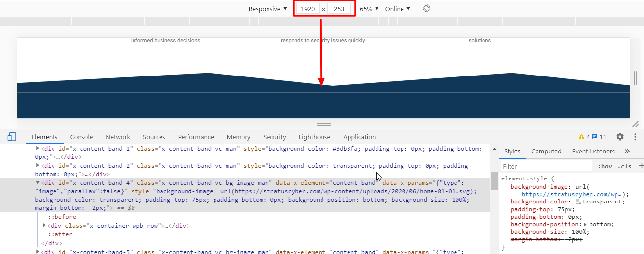Image resolution: width=644 pixels, height=254 pixels.
Task: Click the rotate viewport icon
Action: tap(427, 9)
